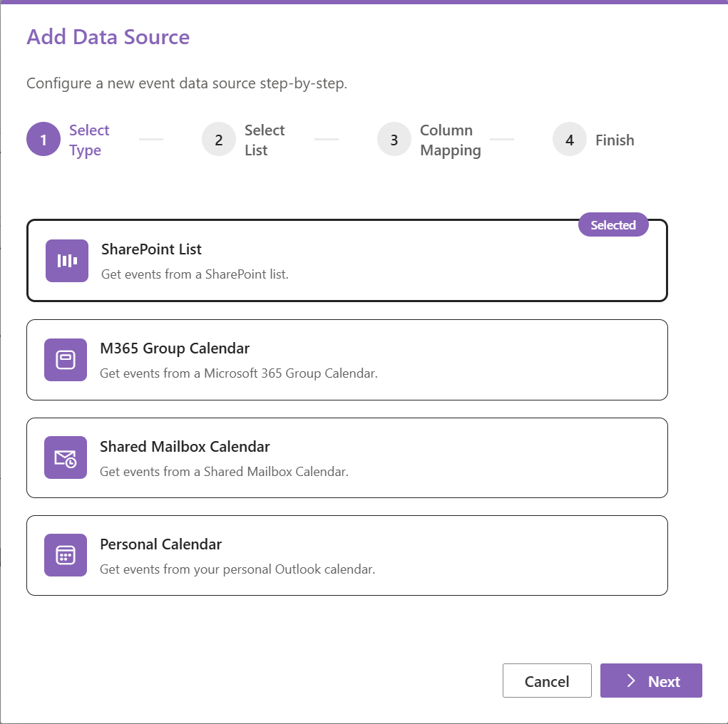Choose the M365 Group Calendar title text
728x724 pixels.
pos(175,348)
